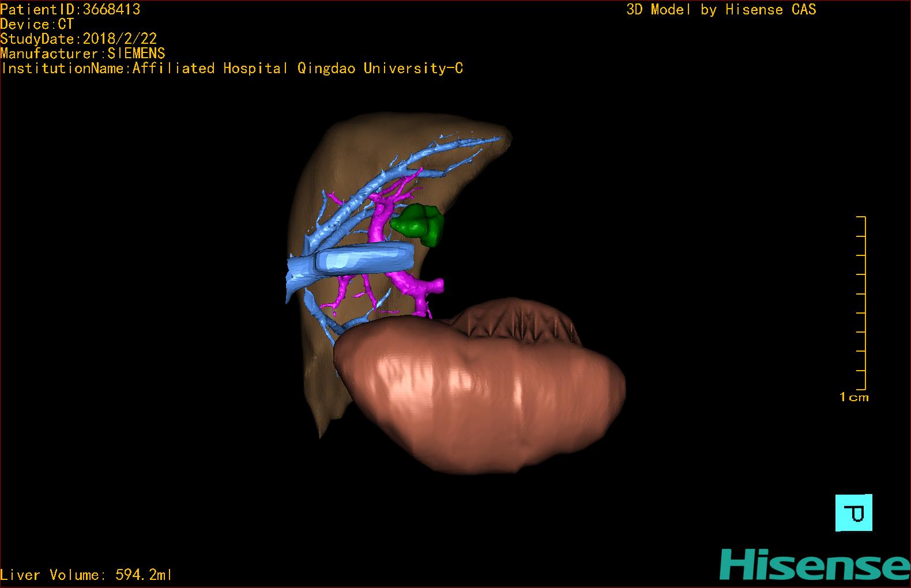Click the cyan orientation marker icon
The image size is (911, 588).
(853, 512)
